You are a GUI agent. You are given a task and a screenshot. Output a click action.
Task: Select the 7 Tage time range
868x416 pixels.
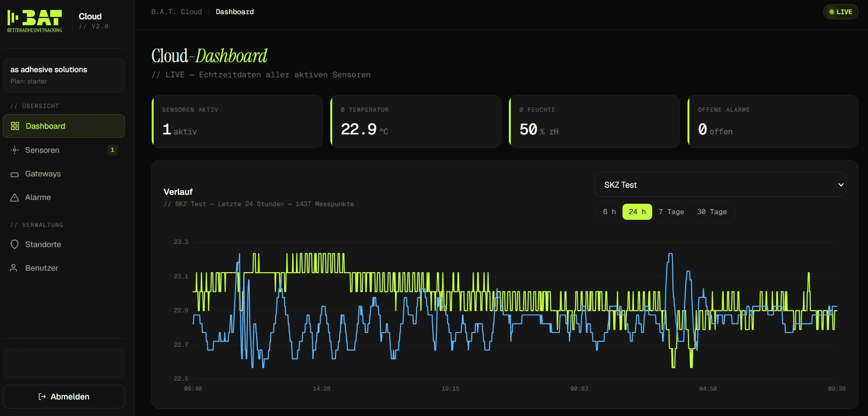pyautogui.click(x=671, y=212)
